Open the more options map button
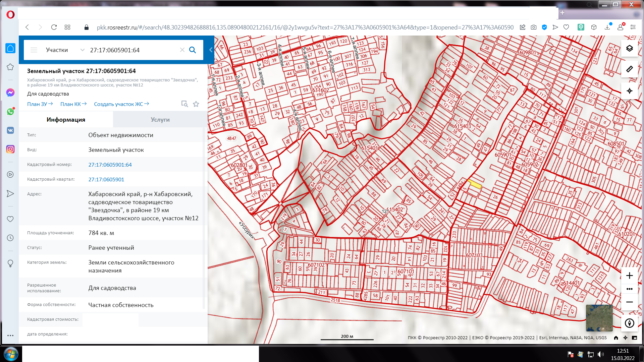The height and width of the screenshot is (362, 644). (629, 289)
